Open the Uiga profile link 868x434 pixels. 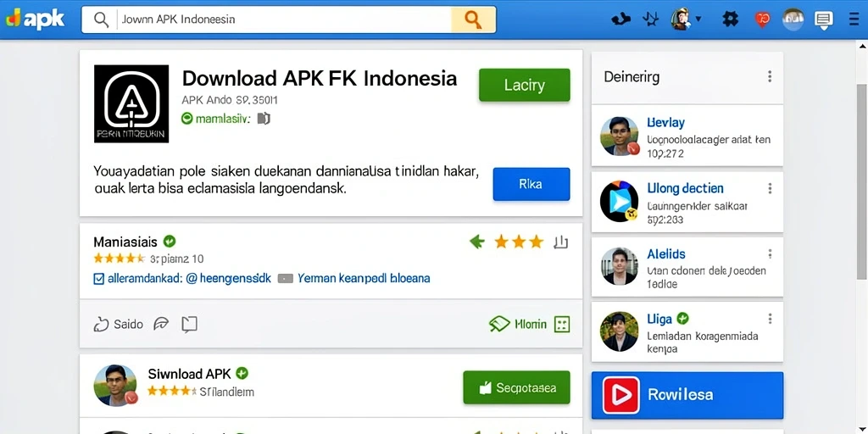click(x=659, y=319)
